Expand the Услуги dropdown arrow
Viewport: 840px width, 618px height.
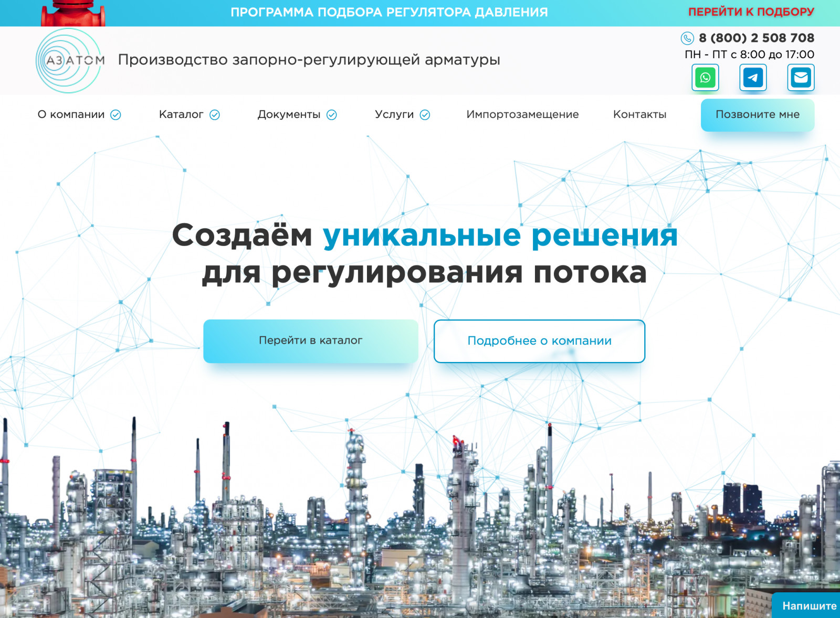pos(425,115)
